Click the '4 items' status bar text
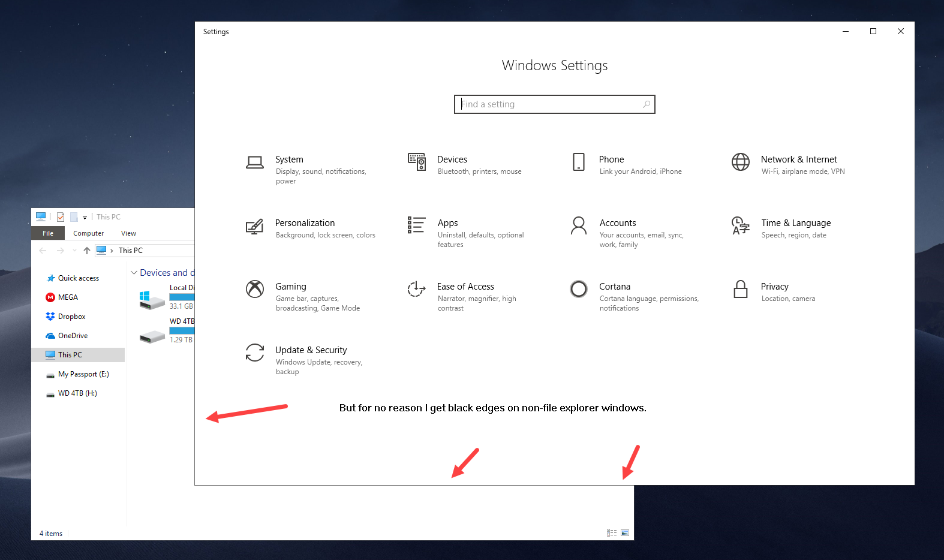Image resolution: width=944 pixels, height=560 pixels. (x=51, y=534)
